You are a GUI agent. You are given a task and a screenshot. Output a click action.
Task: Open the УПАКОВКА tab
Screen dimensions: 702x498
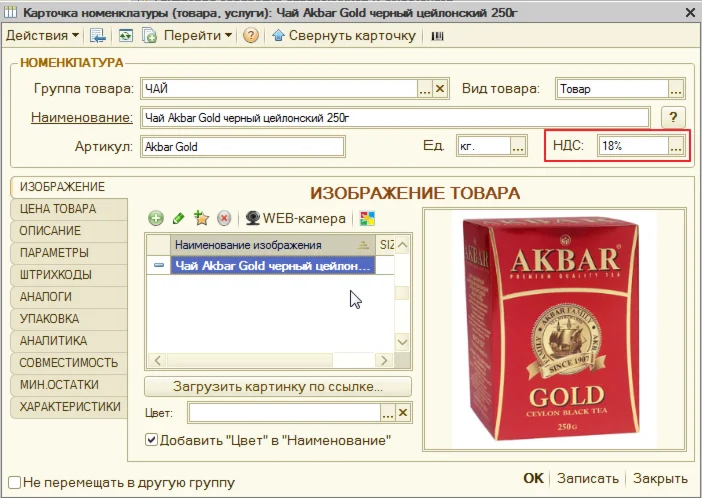(68, 319)
